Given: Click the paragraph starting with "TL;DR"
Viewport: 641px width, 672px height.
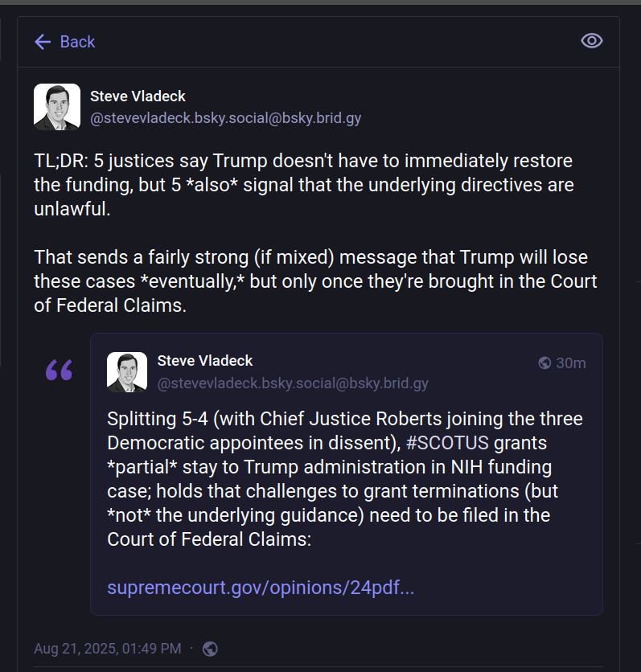Looking at the screenshot, I should point(303,183).
